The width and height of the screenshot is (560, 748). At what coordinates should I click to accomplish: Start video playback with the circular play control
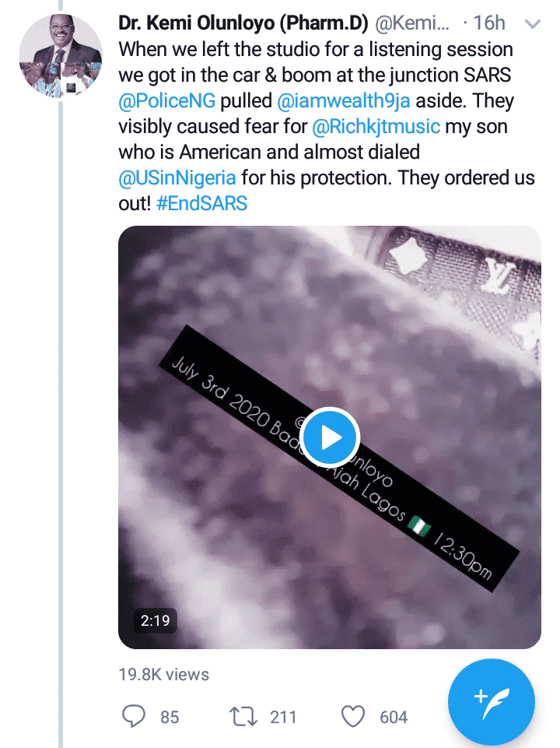click(329, 437)
